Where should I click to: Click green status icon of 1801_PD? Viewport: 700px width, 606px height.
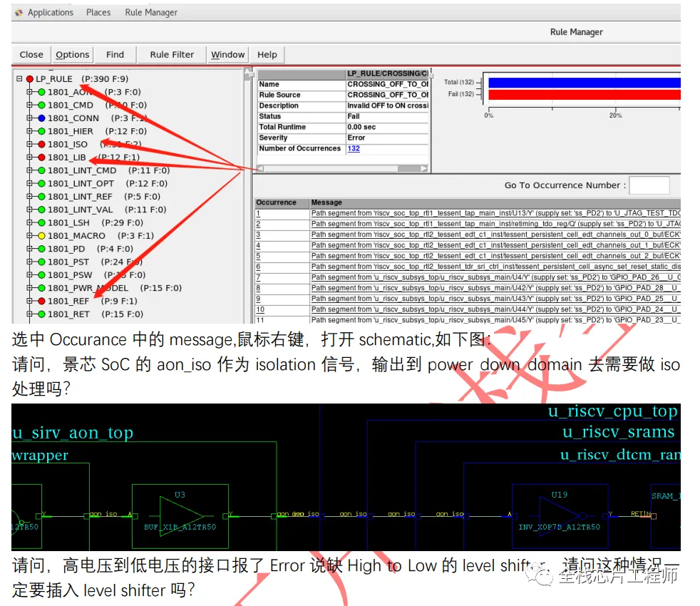coord(41,249)
